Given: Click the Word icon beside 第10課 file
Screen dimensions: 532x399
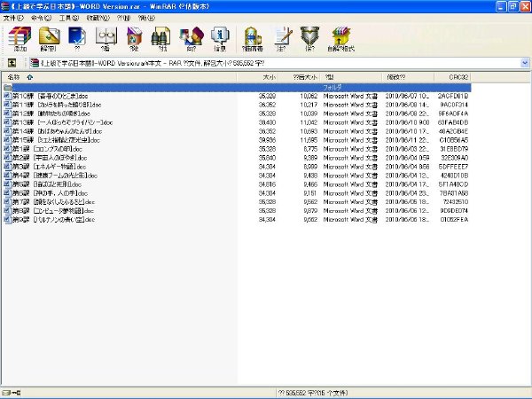Looking at the screenshot, I should pyautogui.click(x=7, y=96).
